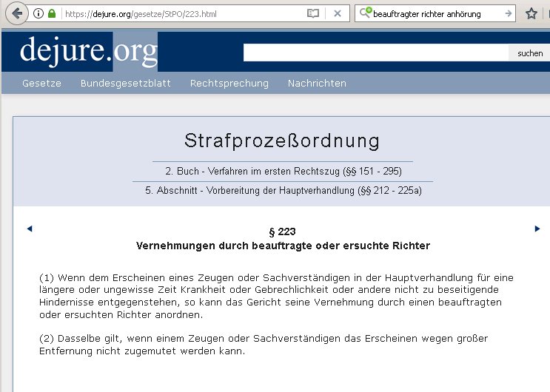Viewport: 550px width, 392px height.
Task: Open the search engine magnifier icon
Action: click(365, 13)
